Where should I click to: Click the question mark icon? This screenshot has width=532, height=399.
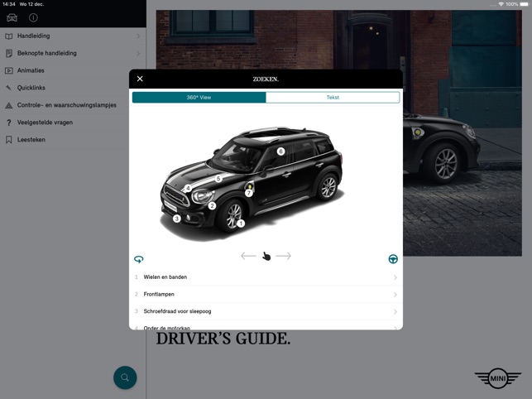[x=9, y=123]
